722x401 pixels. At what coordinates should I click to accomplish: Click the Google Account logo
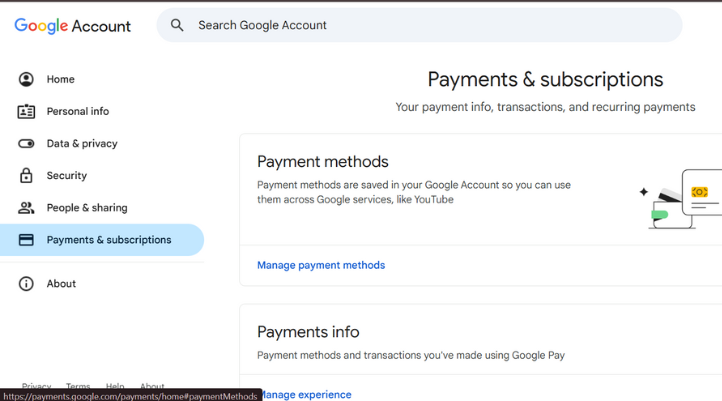tap(72, 25)
